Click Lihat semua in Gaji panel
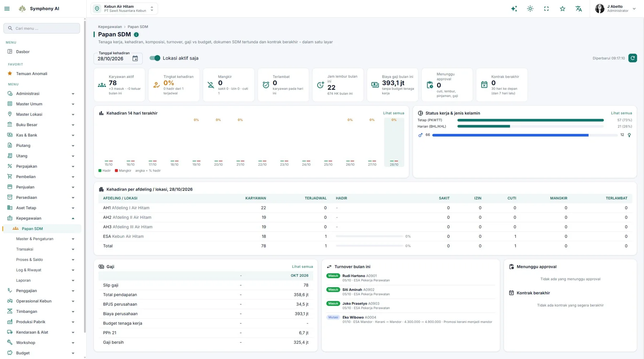This screenshot has height=359, width=644. click(302, 267)
